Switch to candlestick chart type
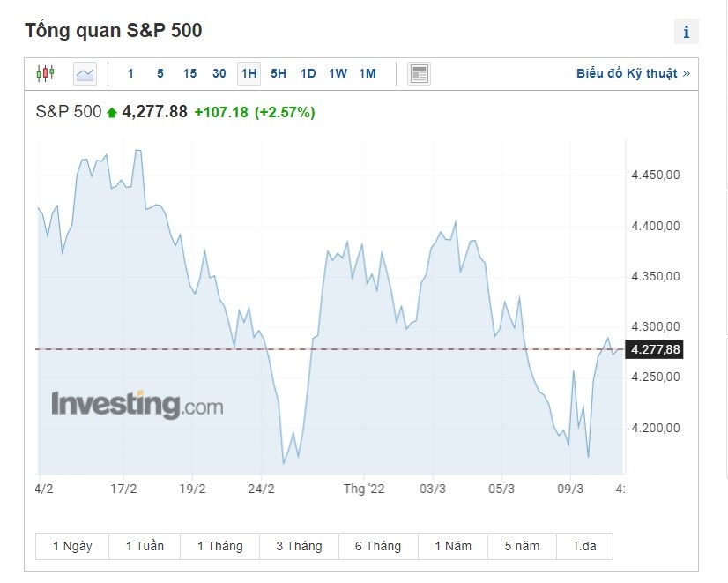Image resolution: width=728 pixels, height=583 pixels. (45, 73)
